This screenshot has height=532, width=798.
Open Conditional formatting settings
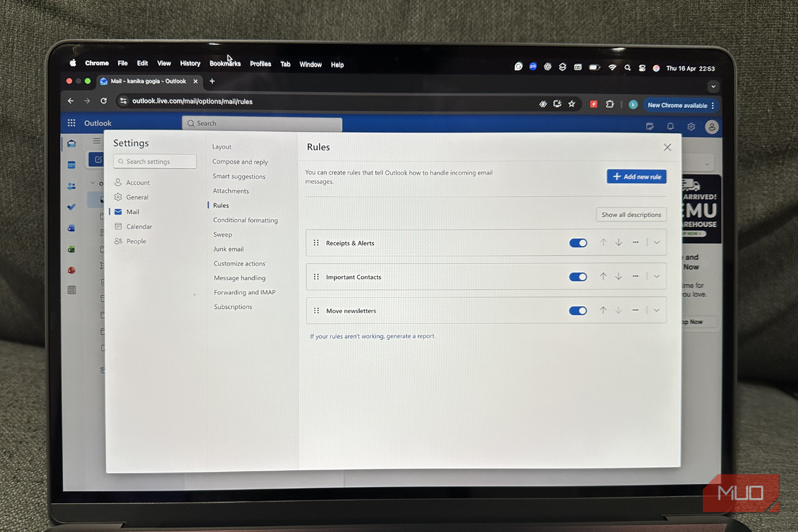[x=246, y=220]
